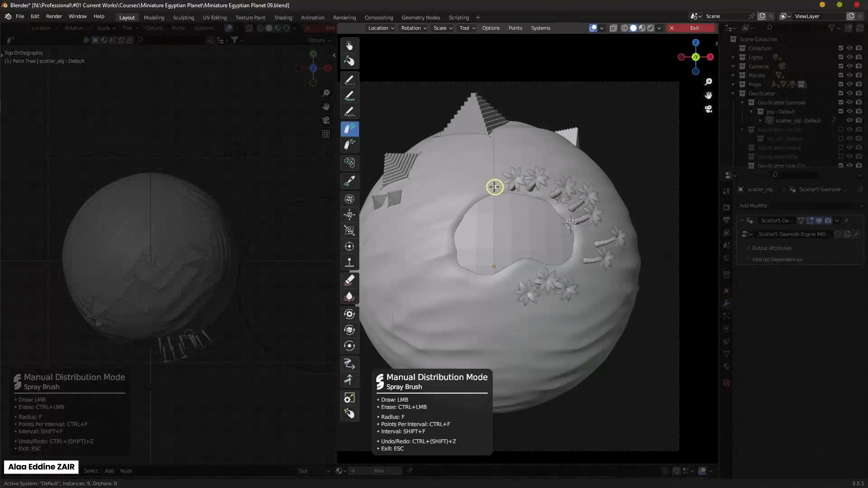Select the Spray Brush tool in the toolbar
This screenshot has width=868, height=488.
click(350, 129)
